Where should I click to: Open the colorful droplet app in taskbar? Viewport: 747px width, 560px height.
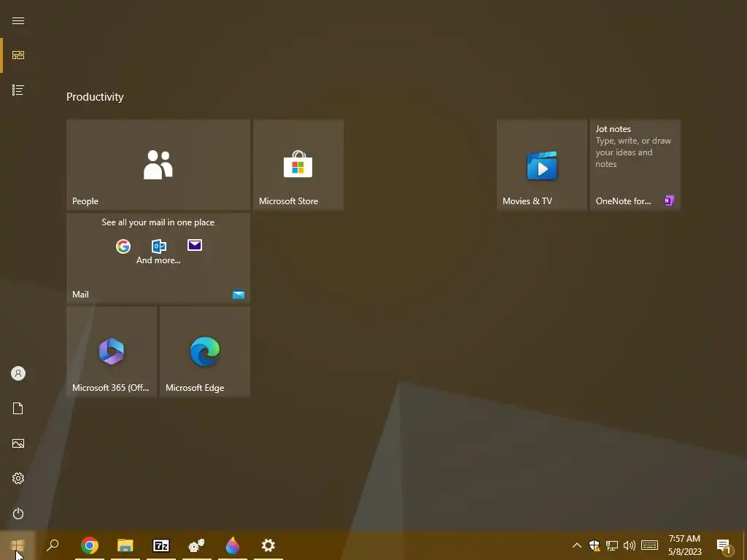233,545
